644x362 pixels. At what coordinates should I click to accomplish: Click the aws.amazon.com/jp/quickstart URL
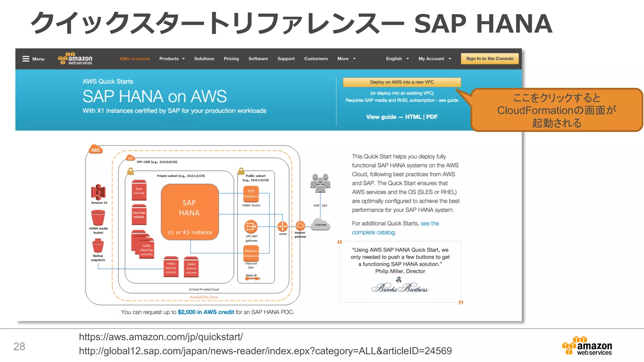tap(161, 337)
